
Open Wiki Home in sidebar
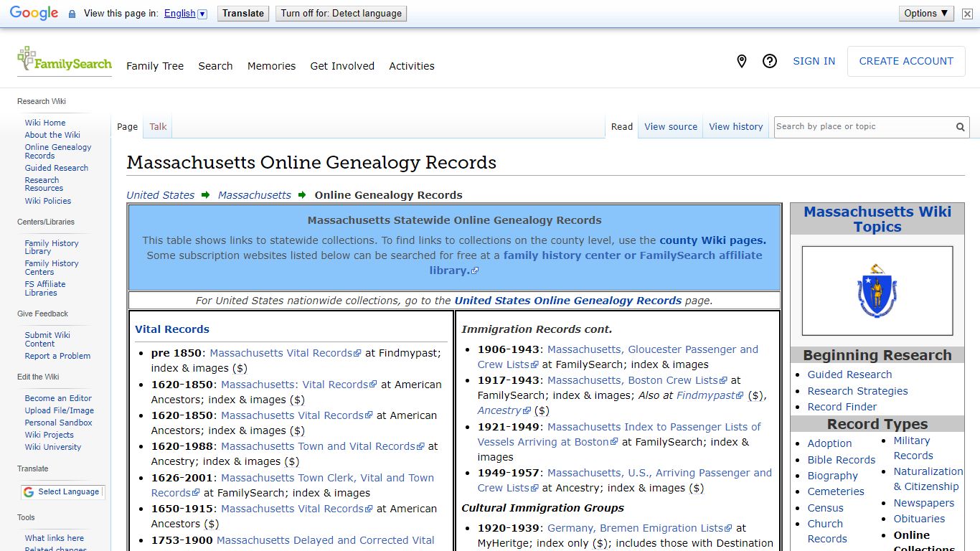(45, 123)
